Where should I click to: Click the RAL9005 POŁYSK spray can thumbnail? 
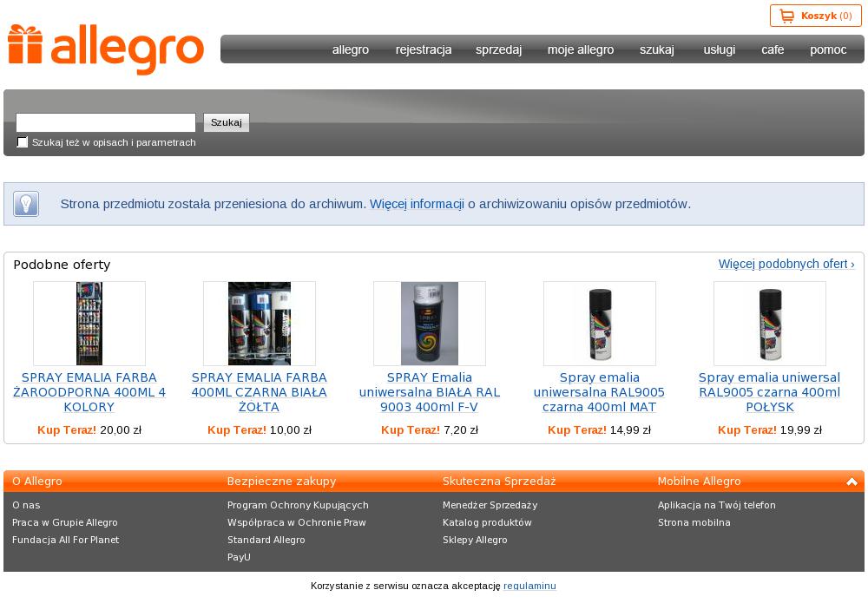[x=770, y=324]
